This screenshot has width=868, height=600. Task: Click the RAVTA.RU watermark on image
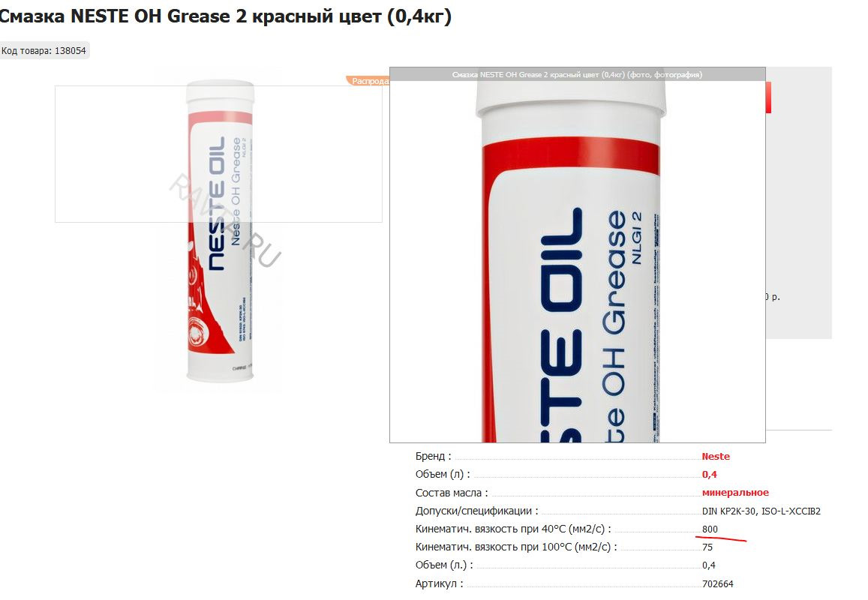[224, 220]
